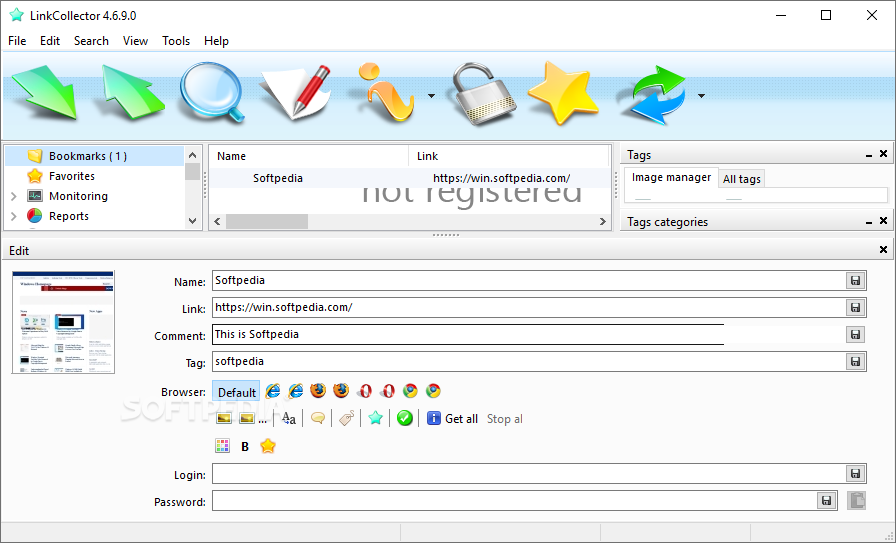Open dropdown arrow next to orange info icon
This screenshot has height=543, width=896.
(431, 96)
